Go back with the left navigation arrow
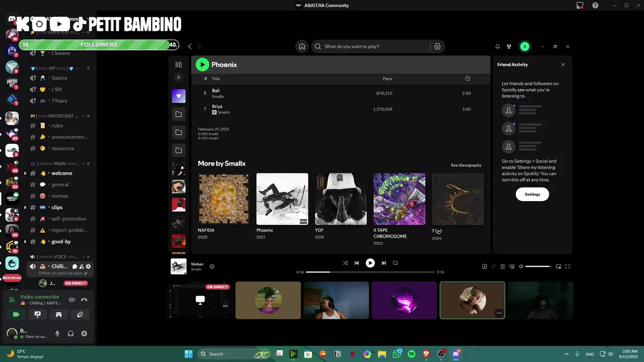The width and height of the screenshot is (644, 362). (190, 46)
